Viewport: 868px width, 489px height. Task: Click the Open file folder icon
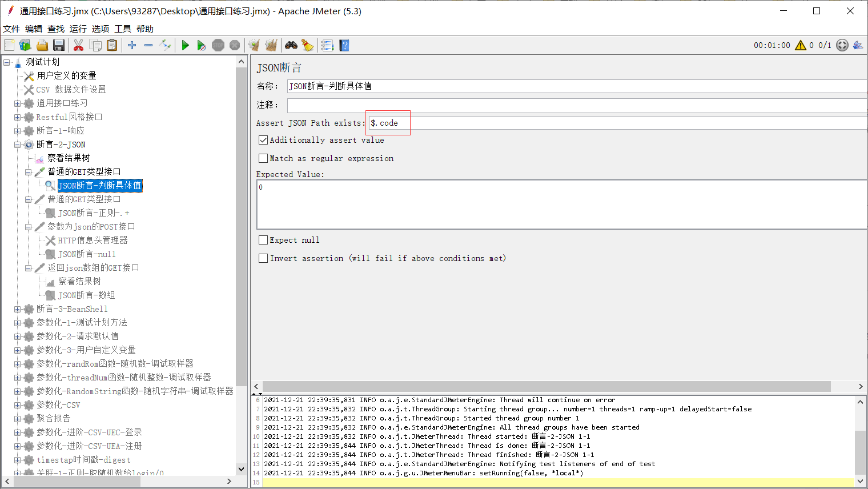42,45
